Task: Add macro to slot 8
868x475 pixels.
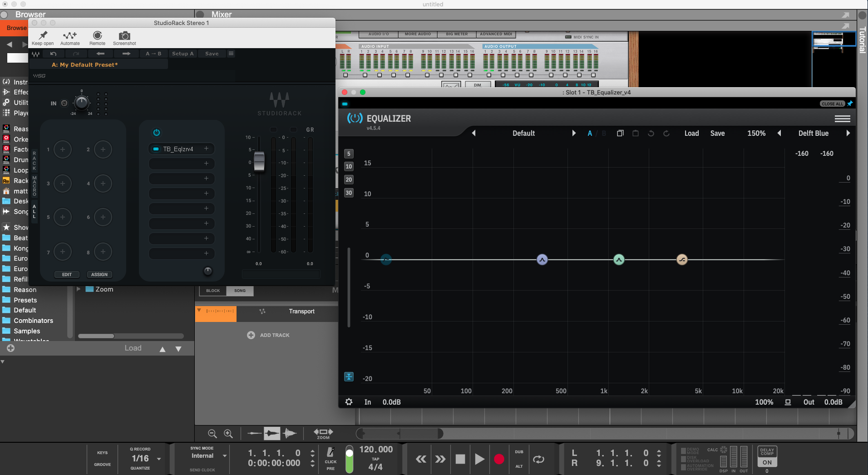Action: tap(103, 252)
